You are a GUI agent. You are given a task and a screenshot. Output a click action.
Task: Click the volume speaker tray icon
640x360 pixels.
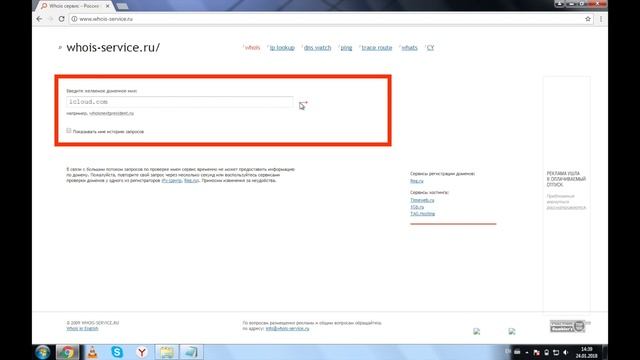coord(566,352)
